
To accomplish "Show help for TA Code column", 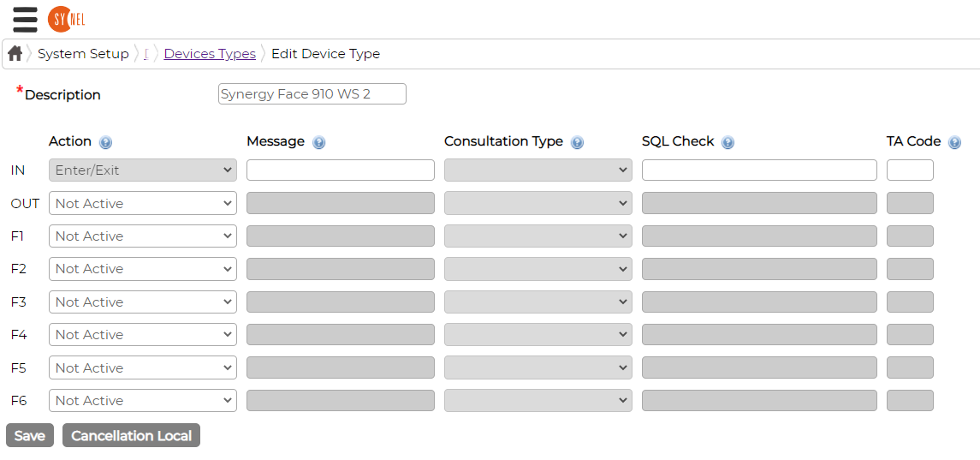I will tap(954, 143).
